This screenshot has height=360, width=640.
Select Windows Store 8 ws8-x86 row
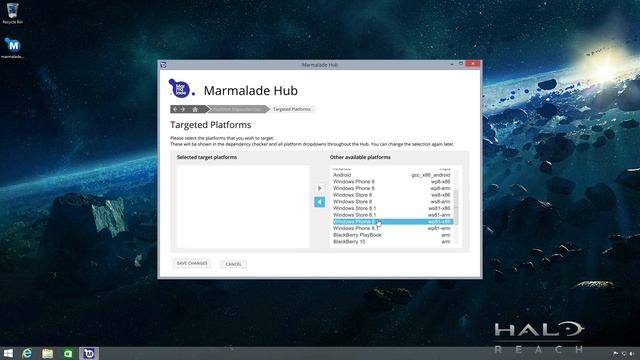pyautogui.click(x=392, y=195)
